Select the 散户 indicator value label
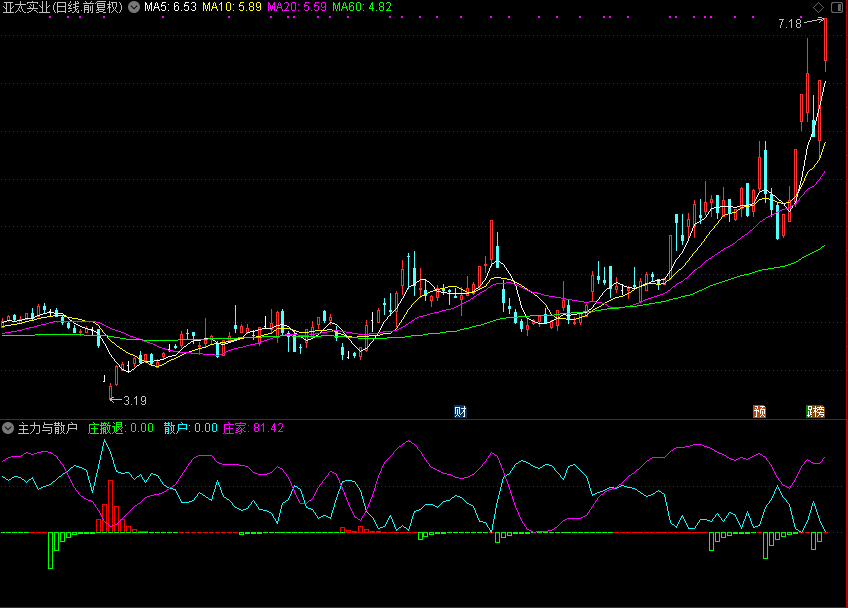The height and width of the screenshot is (608, 848). pos(190,428)
